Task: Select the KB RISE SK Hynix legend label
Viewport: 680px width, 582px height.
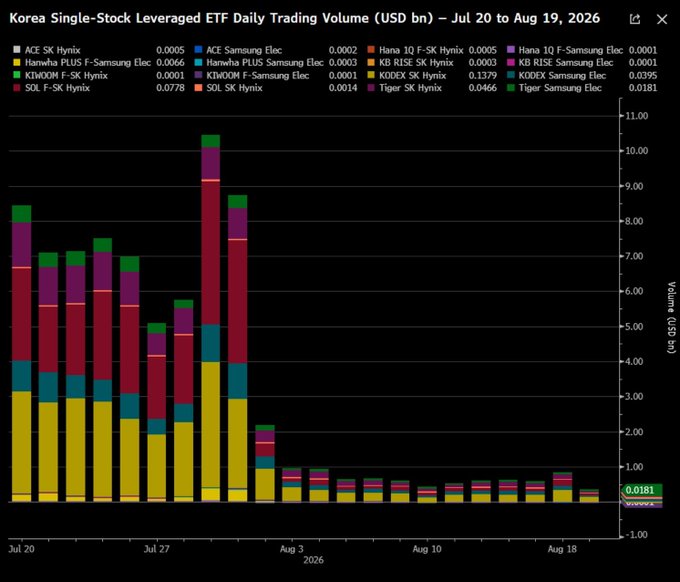Action: [x=416, y=62]
